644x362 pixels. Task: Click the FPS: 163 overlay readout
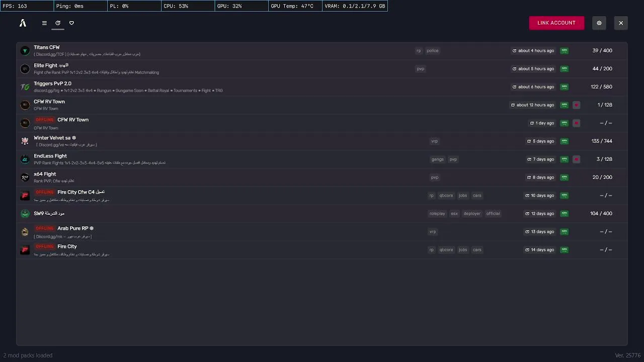[x=27, y=6]
